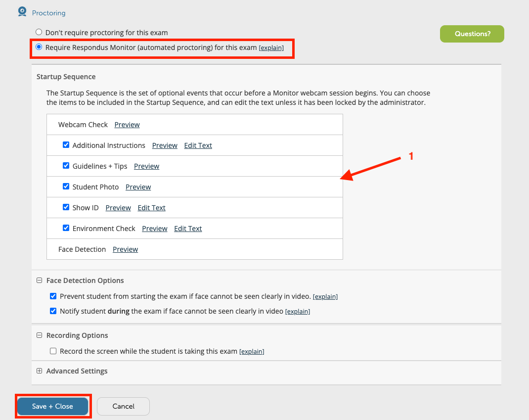This screenshot has height=420, width=529.
Task: Toggle Guidelines + Tips checkbox
Action: (x=66, y=165)
